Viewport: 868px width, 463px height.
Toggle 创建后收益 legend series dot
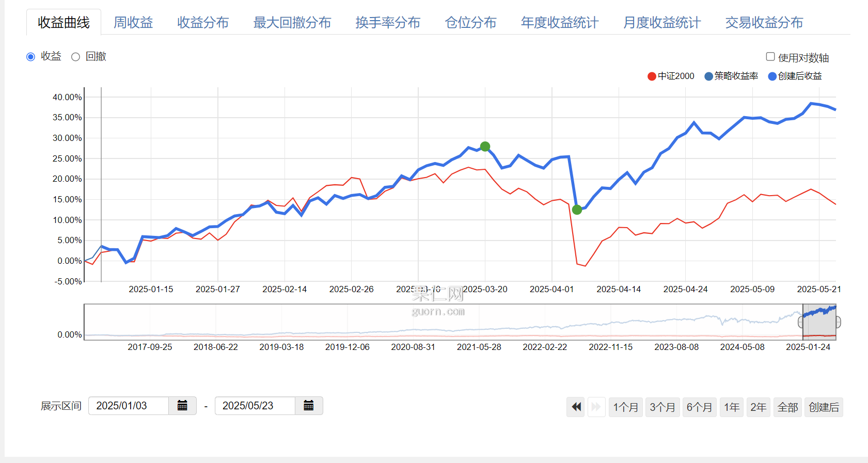pyautogui.click(x=772, y=76)
